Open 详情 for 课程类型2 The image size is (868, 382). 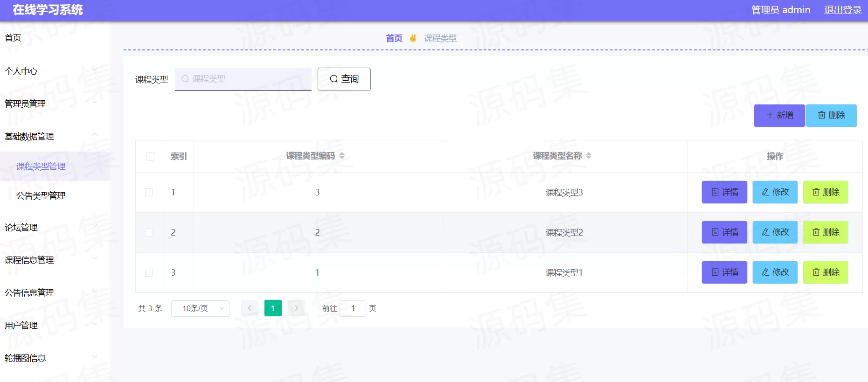coord(724,232)
